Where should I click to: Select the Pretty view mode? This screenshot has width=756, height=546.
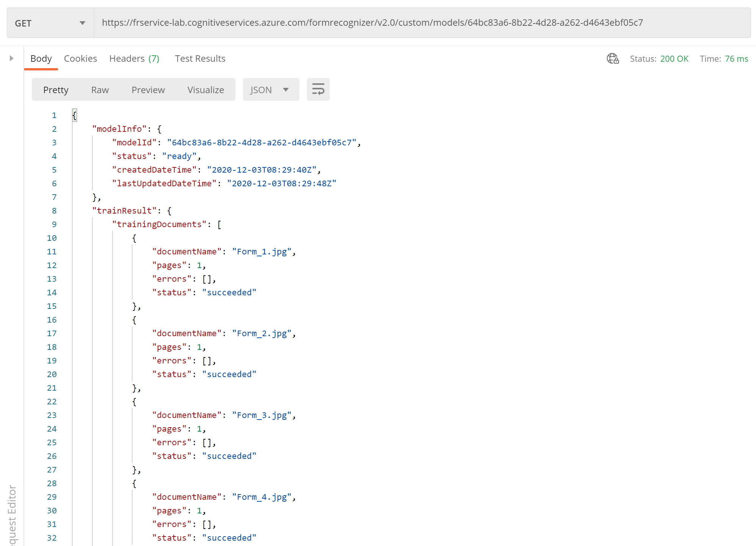coord(56,90)
